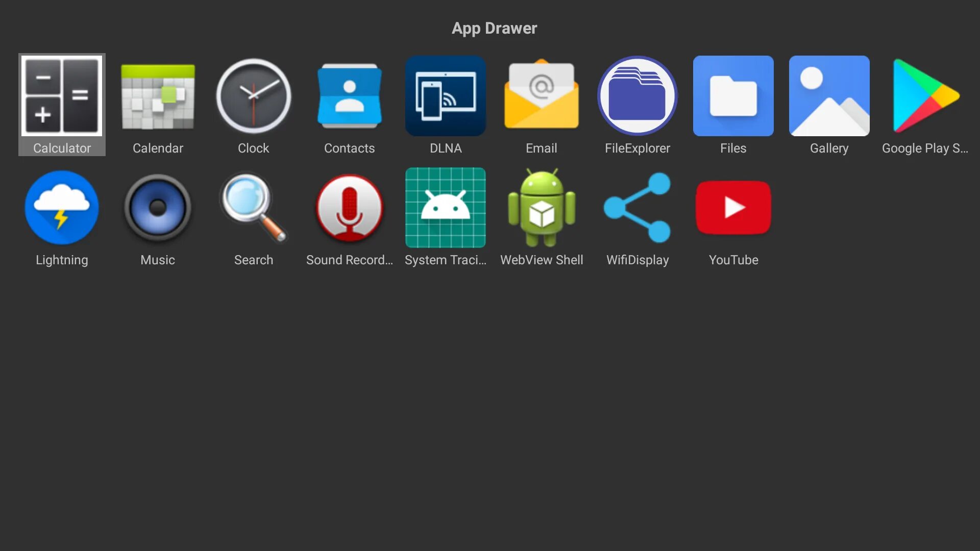
Task: Launch the Calendar app
Action: click(158, 96)
